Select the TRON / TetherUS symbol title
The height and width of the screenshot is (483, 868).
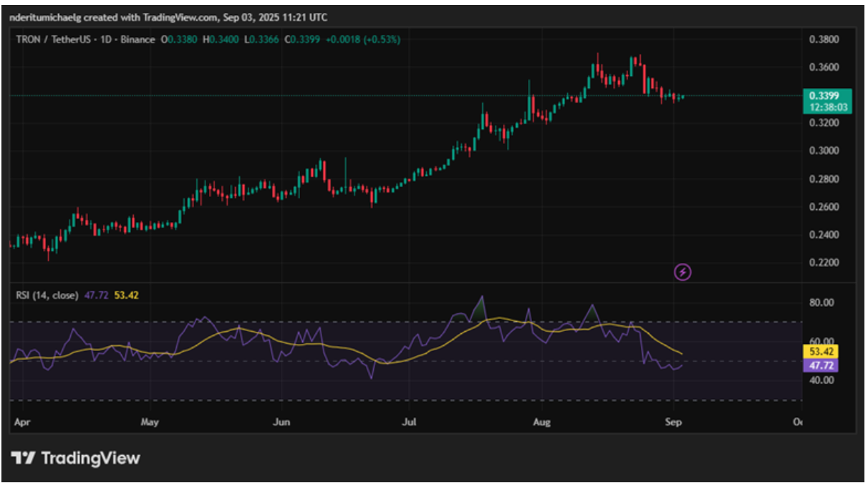pyautogui.click(x=54, y=39)
